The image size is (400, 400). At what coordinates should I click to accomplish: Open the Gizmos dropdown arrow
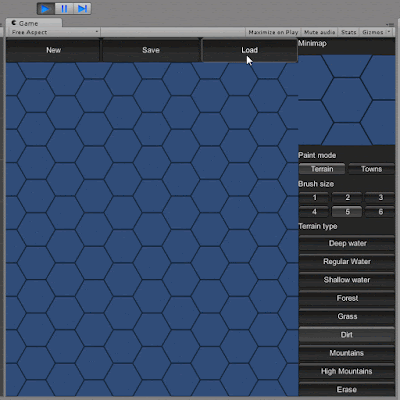(x=388, y=32)
